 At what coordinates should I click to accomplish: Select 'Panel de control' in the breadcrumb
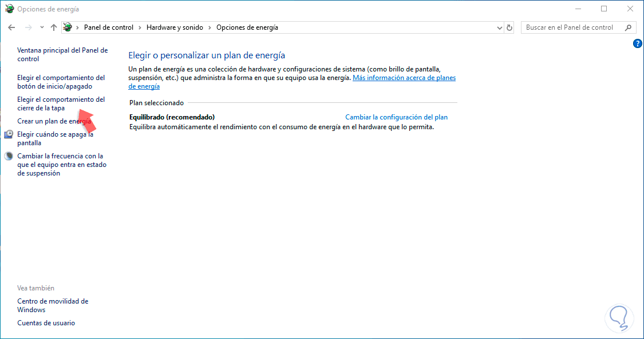click(108, 27)
